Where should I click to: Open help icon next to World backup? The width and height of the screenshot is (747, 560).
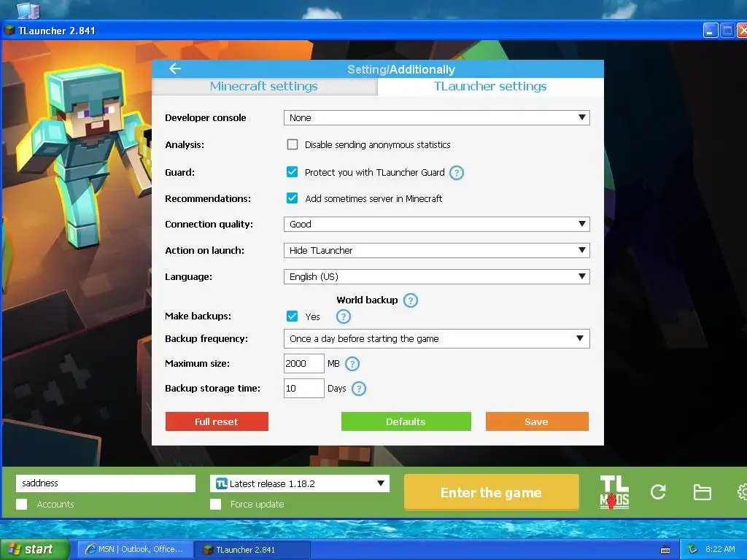(x=410, y=300)
